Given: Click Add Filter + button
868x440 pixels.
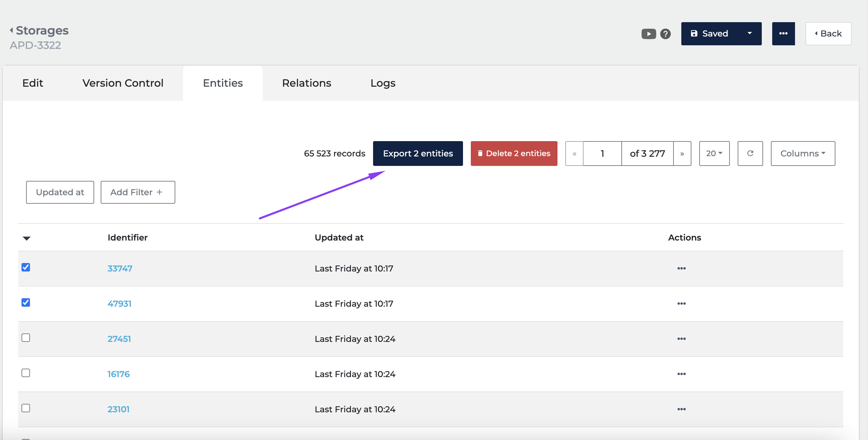Looking at the screenshot, I should click(x=138, y=192).
